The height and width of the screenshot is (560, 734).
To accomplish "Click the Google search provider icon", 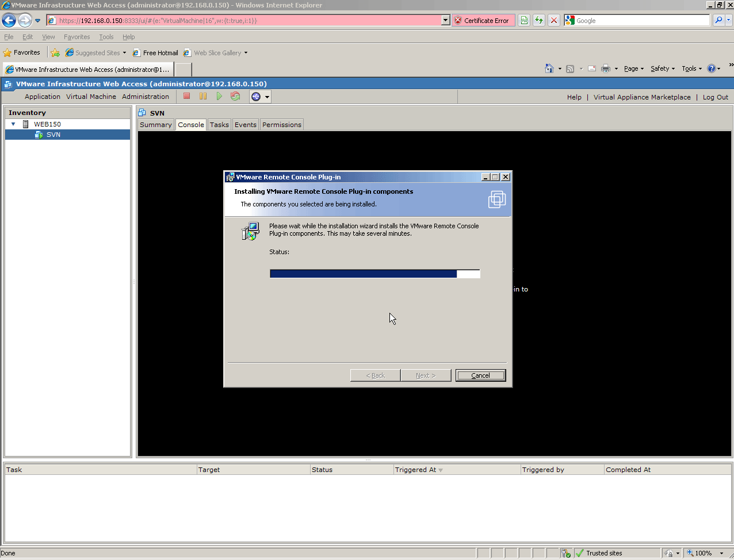I will [x=570, y=20].
